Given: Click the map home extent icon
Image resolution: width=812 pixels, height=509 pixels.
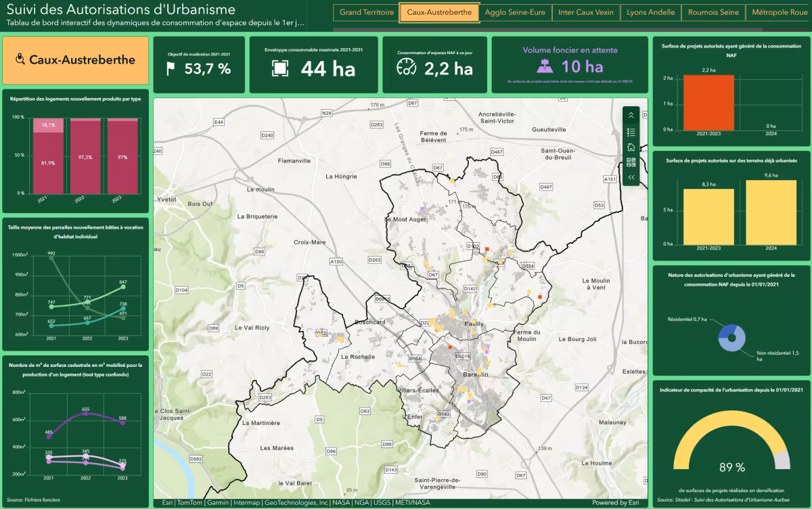Looking at the screenshot, I should pyautogui.click(x=631, y=147).
